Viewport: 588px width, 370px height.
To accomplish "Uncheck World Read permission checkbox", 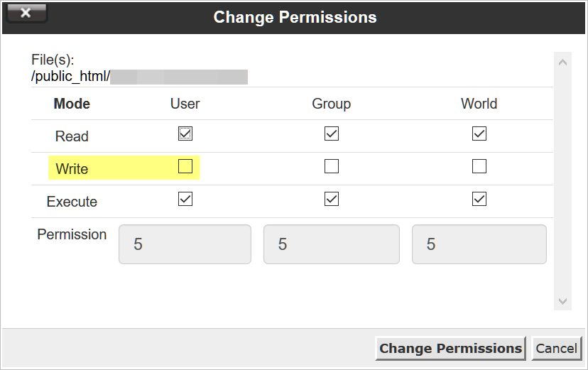I will [479, 134].
